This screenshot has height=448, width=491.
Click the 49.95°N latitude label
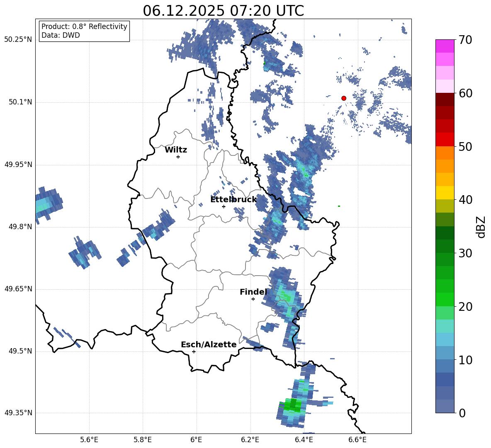(18, 165)
